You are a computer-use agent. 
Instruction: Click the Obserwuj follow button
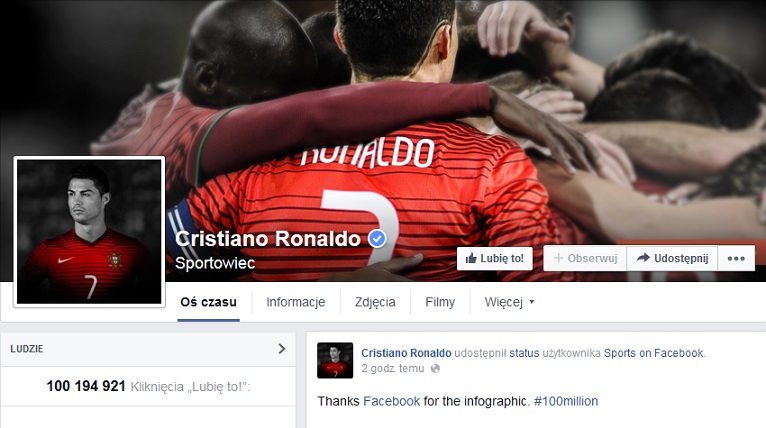click(585, 258)
